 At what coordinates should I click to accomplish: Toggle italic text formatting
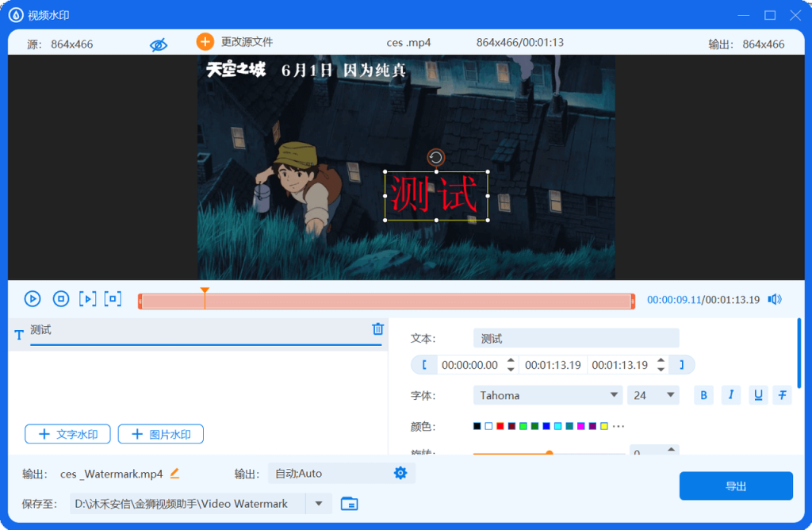click(730, 395)
